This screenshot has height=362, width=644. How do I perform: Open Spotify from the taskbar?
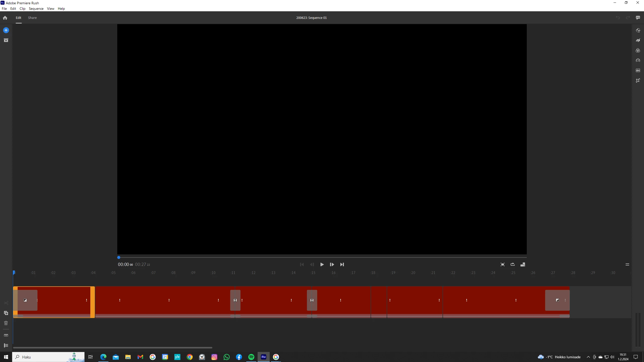coord(251,357)
